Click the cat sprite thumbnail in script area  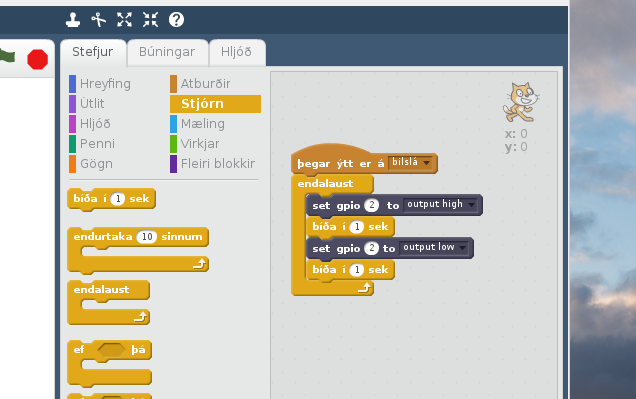(x=520, y=102)
